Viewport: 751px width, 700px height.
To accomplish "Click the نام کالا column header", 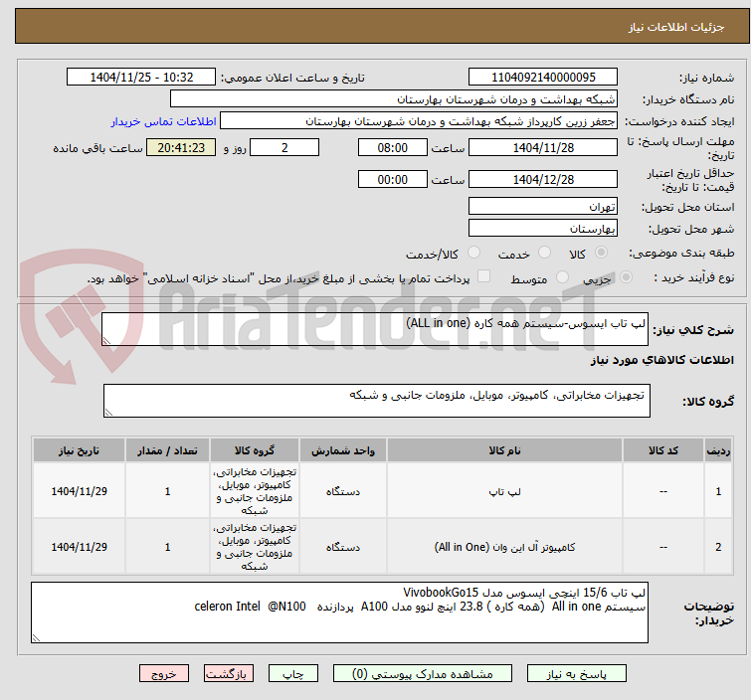I will coord(505,450).
